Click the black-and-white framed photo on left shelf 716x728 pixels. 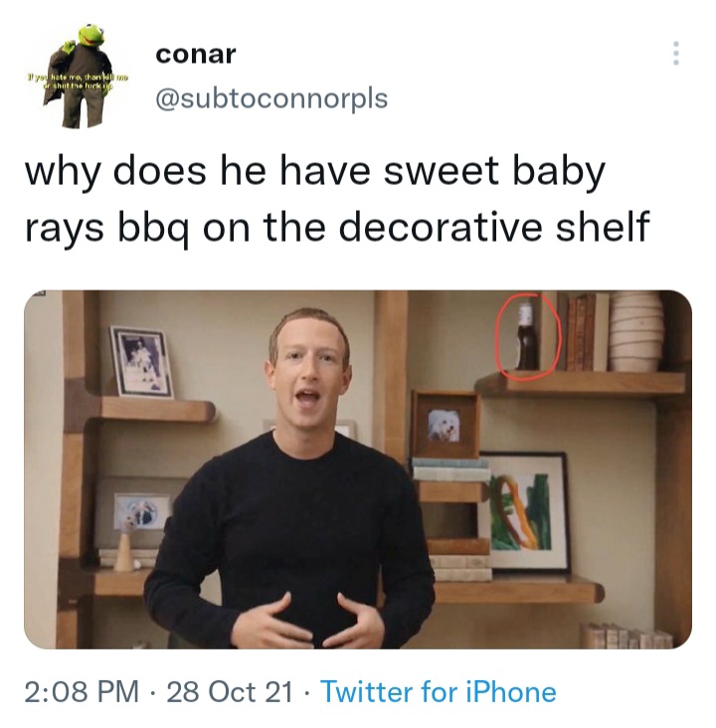(141, 362)
